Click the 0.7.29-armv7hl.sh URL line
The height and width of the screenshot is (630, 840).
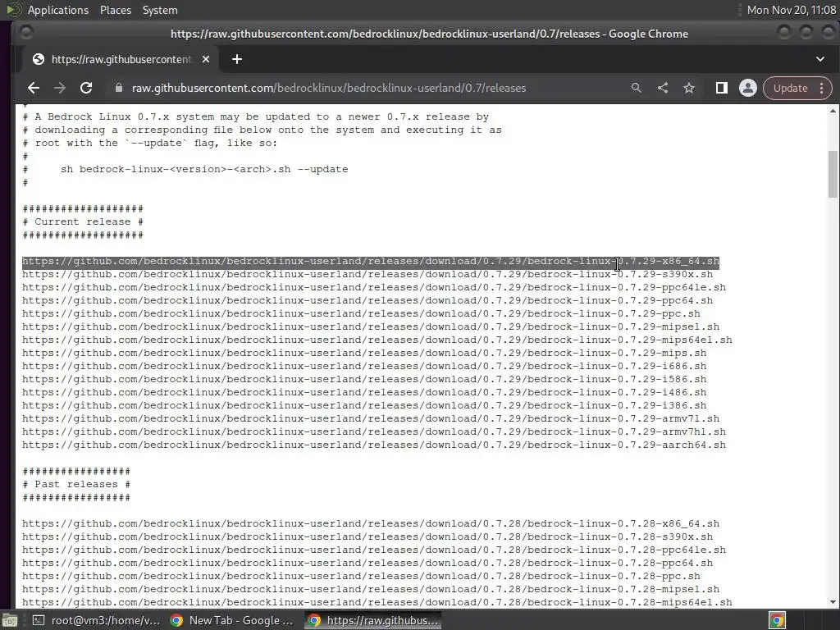[374, 431]
